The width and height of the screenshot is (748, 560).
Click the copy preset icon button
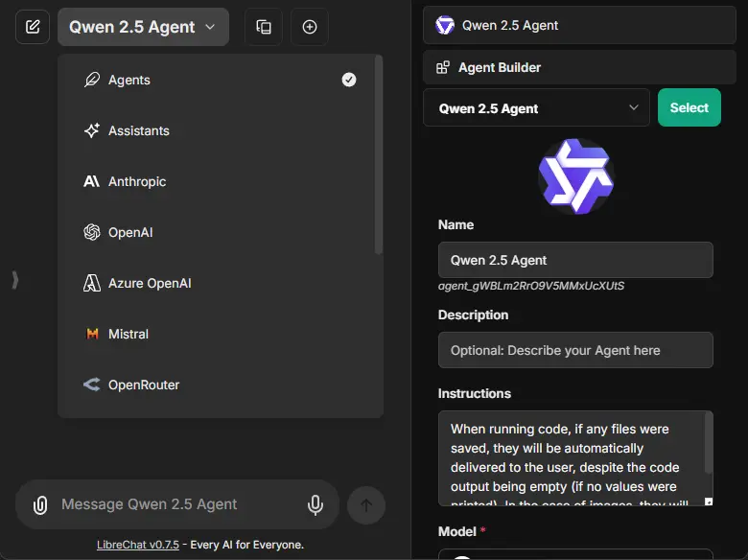pos(264,27)
